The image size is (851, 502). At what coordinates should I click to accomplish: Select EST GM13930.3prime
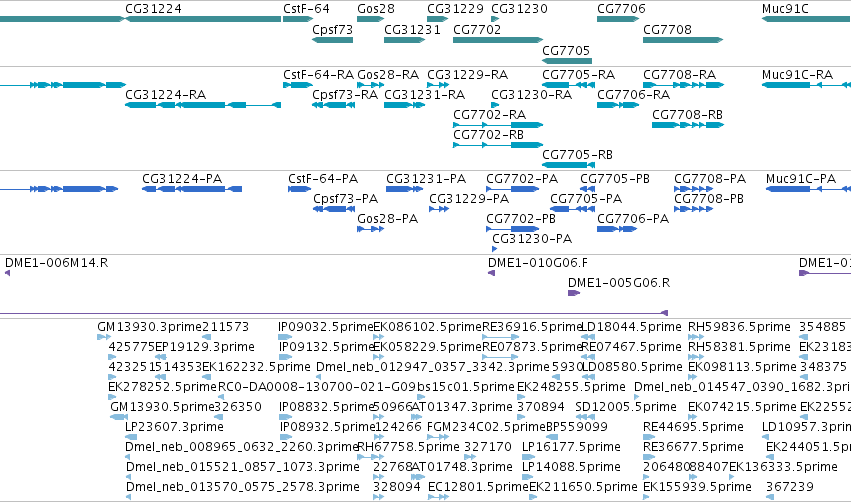tap(149, 327)
